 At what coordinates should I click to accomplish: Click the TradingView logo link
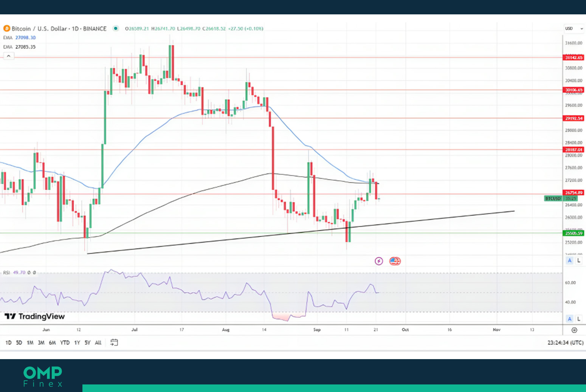[34, 316]
